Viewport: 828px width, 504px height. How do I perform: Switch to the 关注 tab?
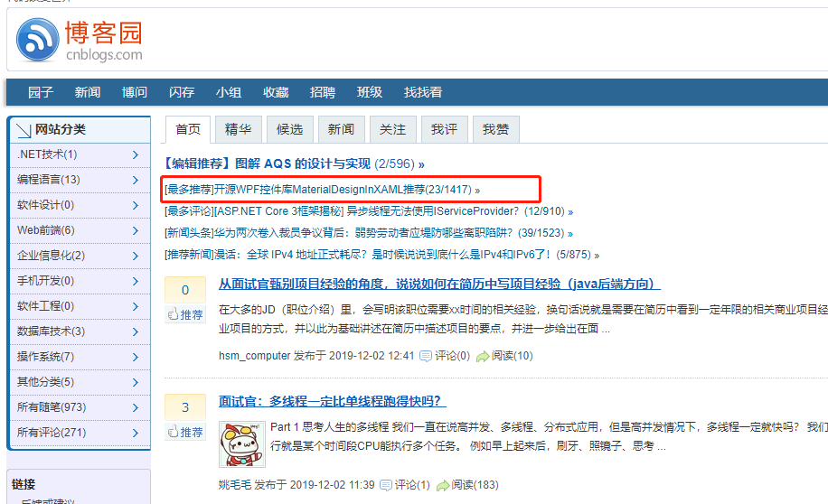coord(393,129)
